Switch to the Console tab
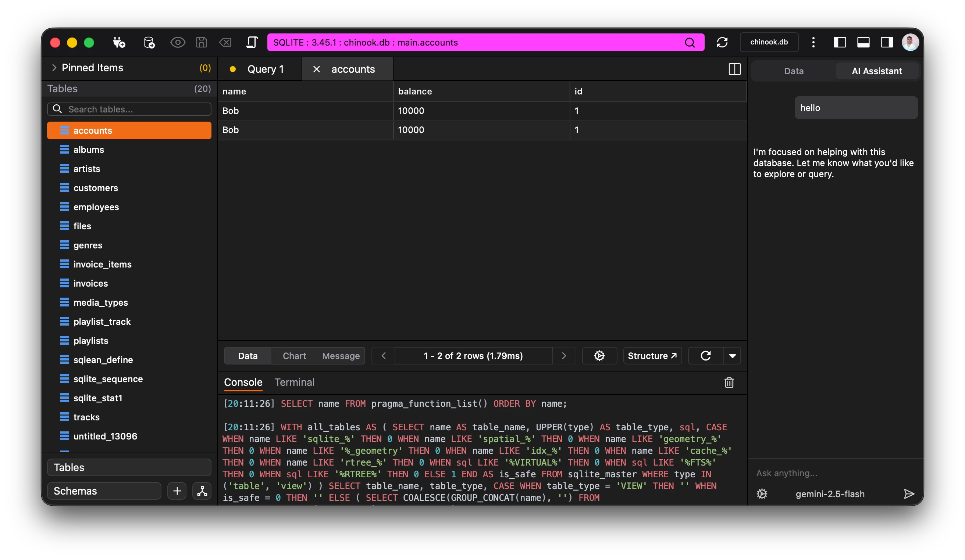 click(x=243, y=382)
